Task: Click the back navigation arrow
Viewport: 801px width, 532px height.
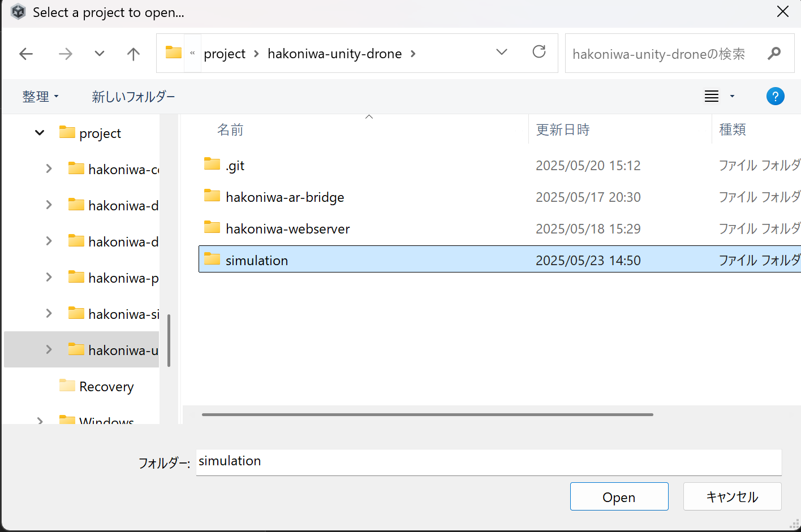Action: (x=26, y=53)
